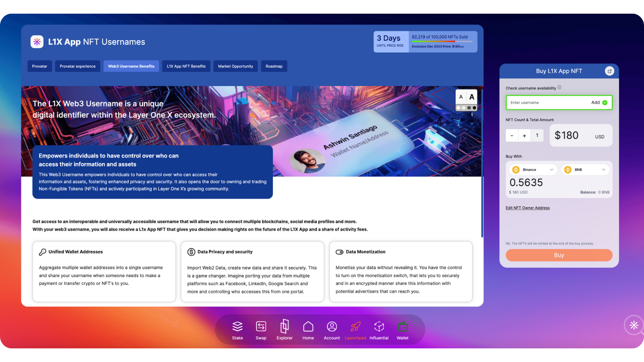The image size is (644, 362).
Task: Pop out the Buy L1X App NFT panel
Action: (609, 71)
